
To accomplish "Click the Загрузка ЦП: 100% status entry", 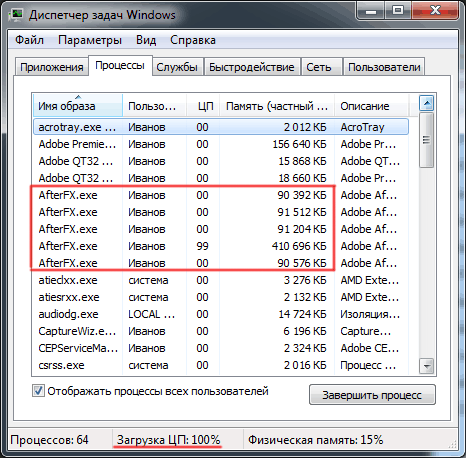I will point(168,440).
